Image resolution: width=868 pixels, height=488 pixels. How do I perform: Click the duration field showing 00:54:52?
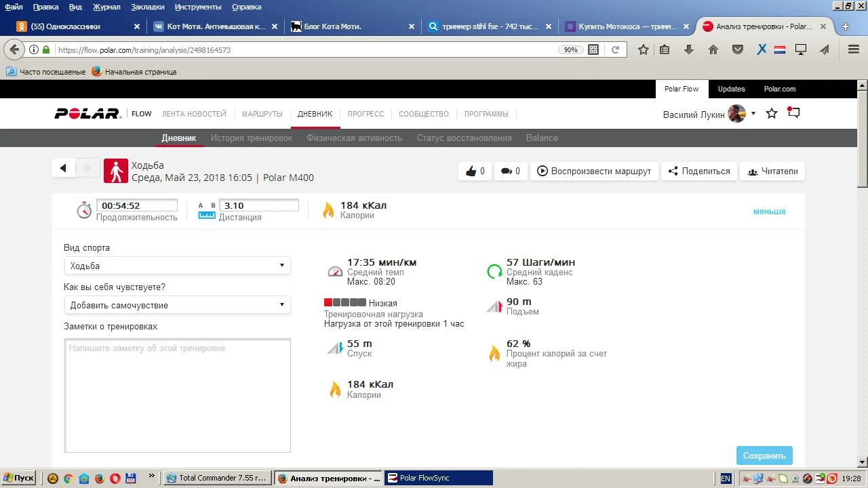(137, 205)
